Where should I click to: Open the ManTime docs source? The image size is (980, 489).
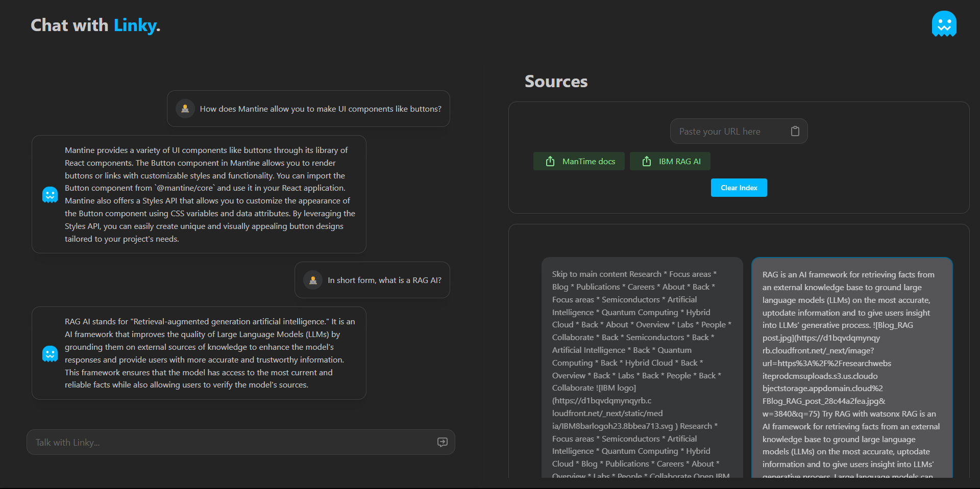pos(588,161)
